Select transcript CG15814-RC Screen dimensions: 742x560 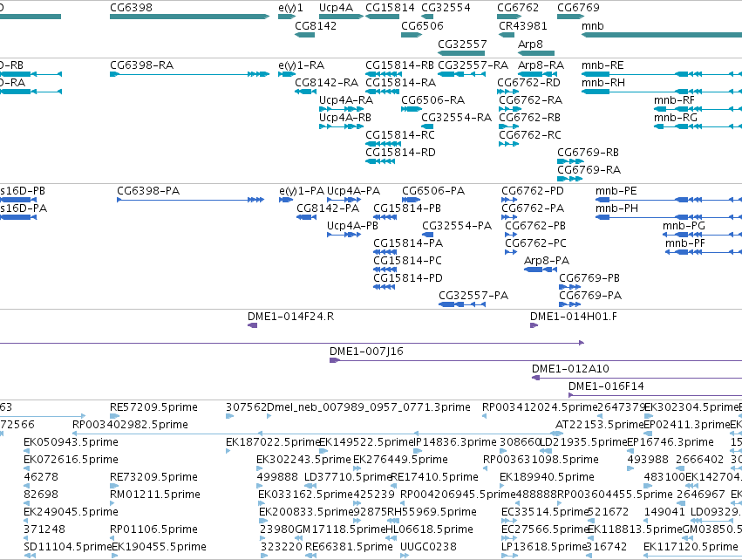[383, 144]
